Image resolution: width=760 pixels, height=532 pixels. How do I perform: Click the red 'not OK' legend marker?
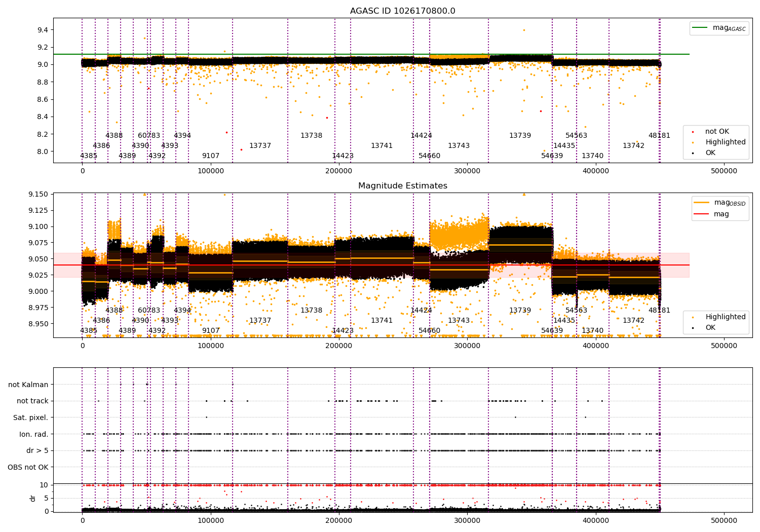(693, 132)
